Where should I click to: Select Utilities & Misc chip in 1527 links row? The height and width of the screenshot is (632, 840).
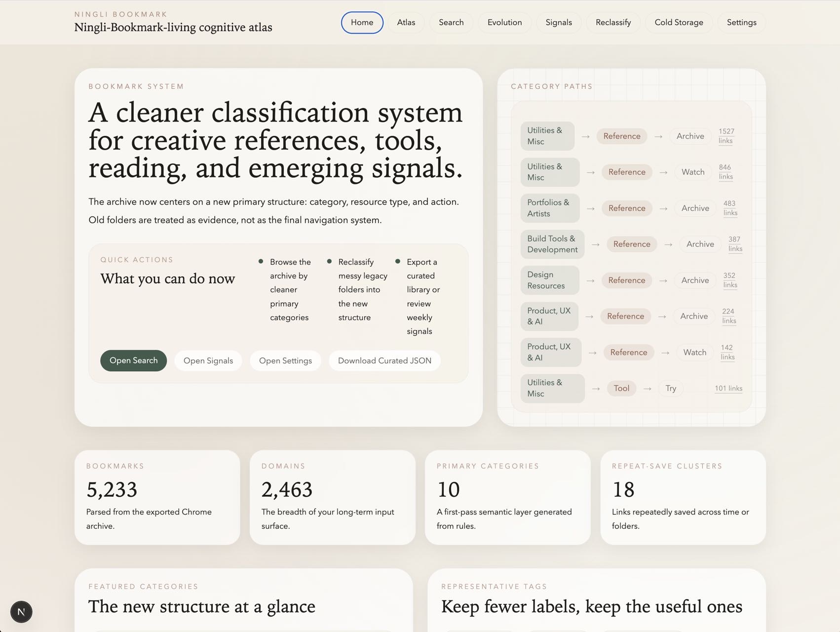(x=547, y=136)
